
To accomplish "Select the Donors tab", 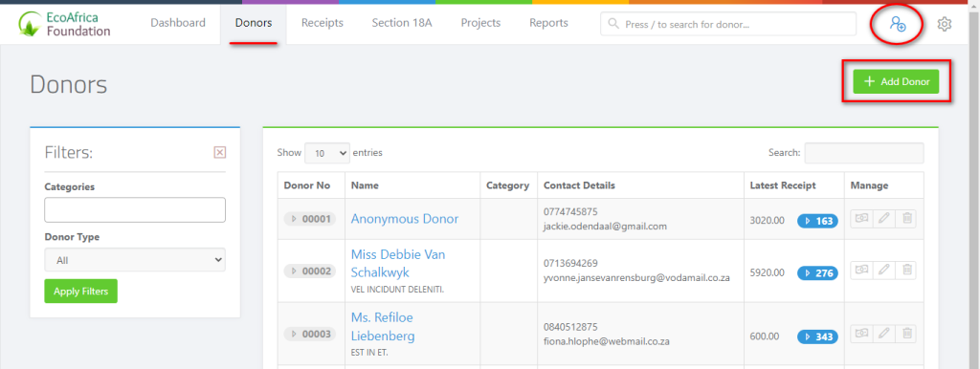I will point(254,23).
